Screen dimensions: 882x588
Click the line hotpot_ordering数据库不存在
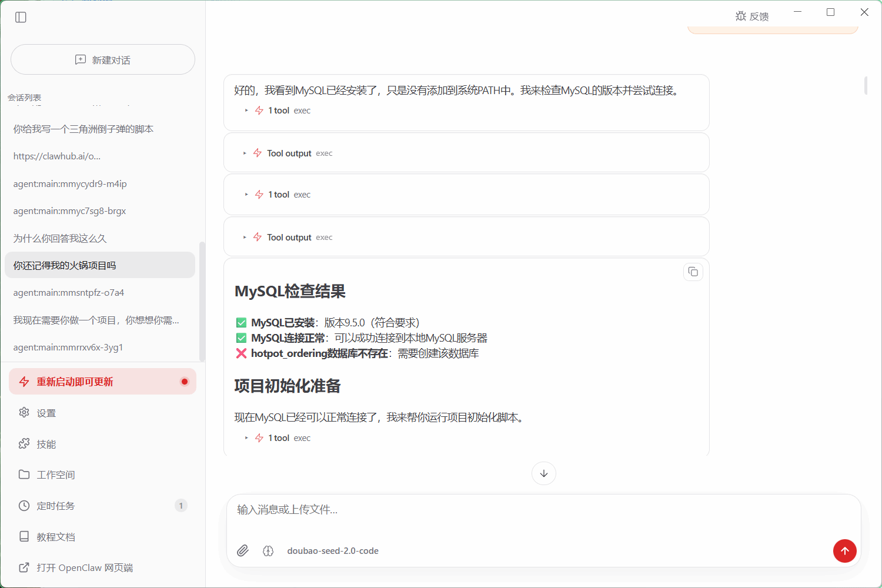(x=358, y=353)
